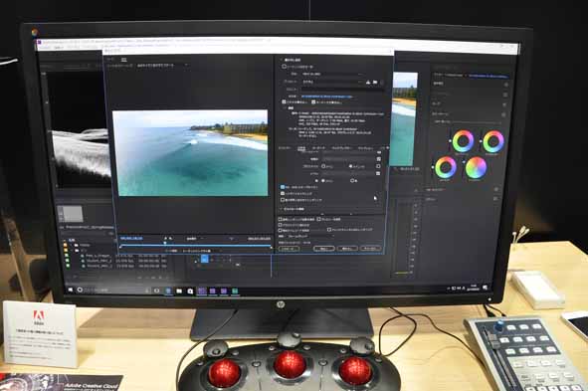Click the Comments input field

click(341, 90)
